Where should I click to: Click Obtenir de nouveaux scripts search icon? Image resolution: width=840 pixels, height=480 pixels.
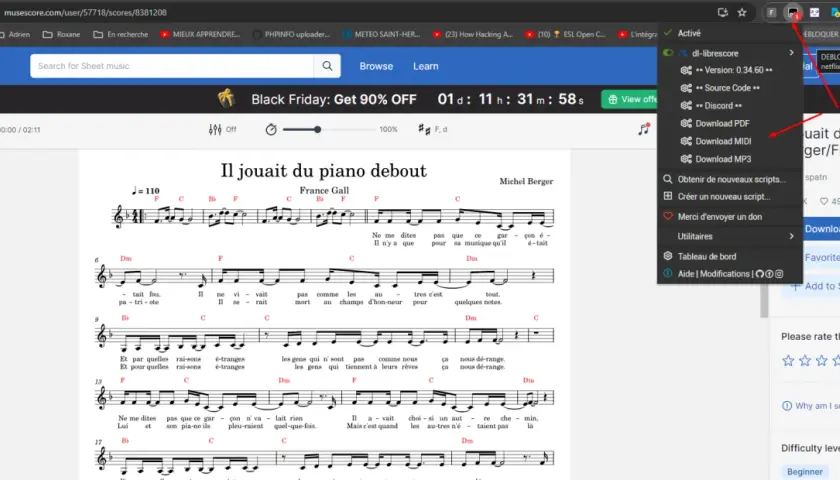click(x=668, y=179)
